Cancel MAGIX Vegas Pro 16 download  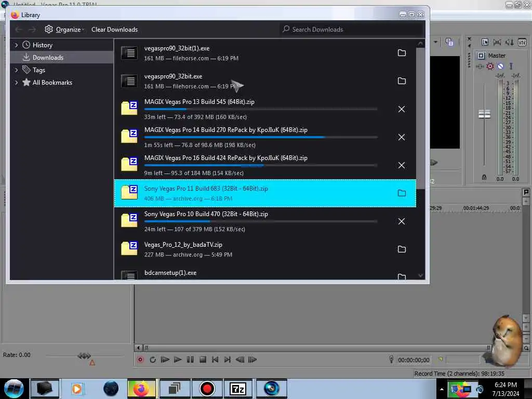coord(402,165)
